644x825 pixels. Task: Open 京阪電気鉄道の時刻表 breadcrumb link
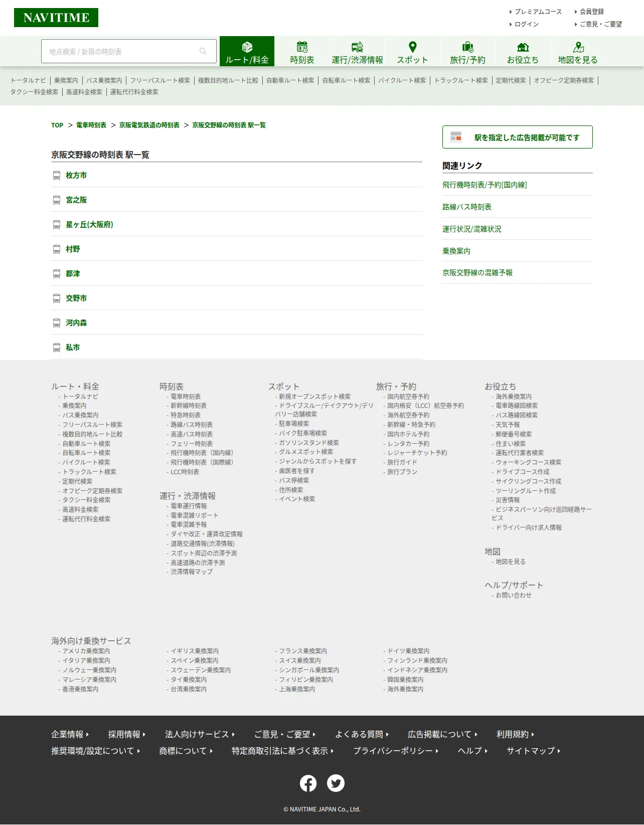pos(149,125)
